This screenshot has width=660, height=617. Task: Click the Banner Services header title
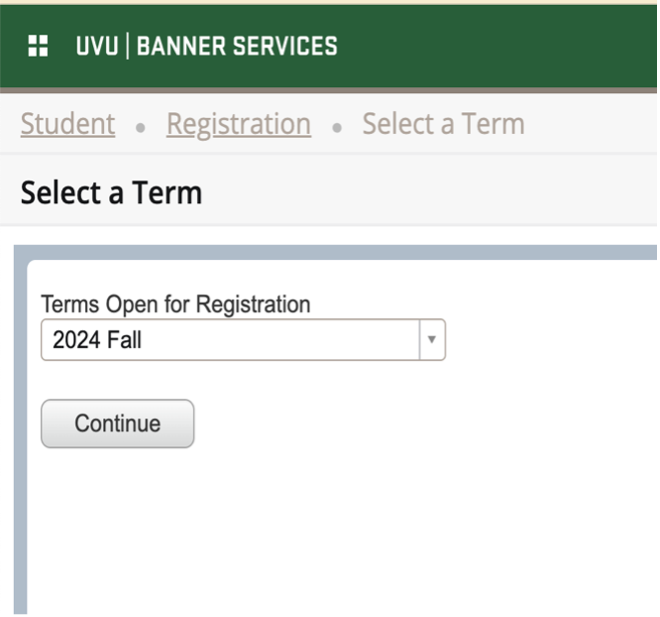(x=237, y=45)
